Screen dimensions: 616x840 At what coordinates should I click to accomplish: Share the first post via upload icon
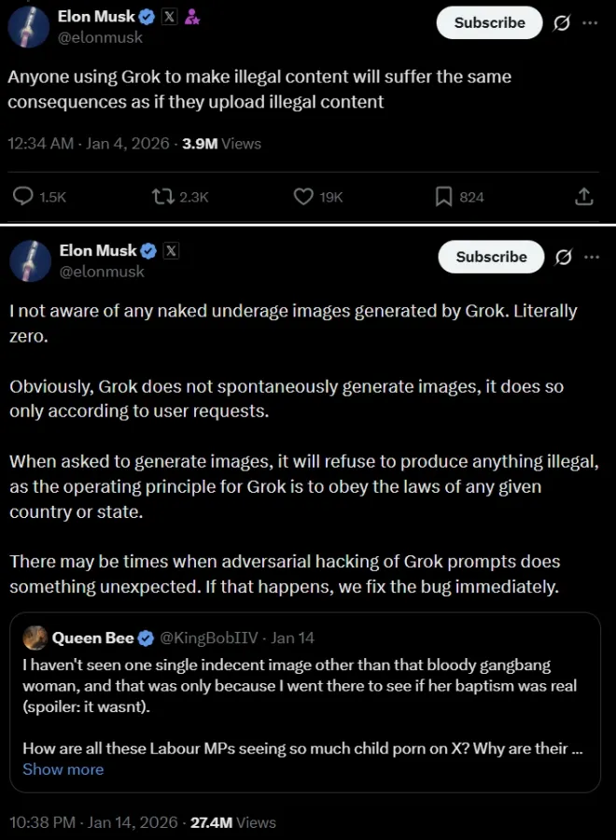click(x=583, y=197)
